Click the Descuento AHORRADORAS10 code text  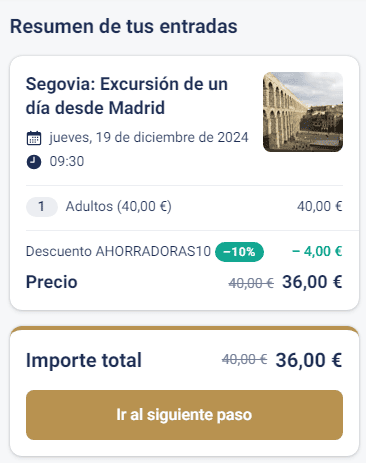[x=118, y=251]
